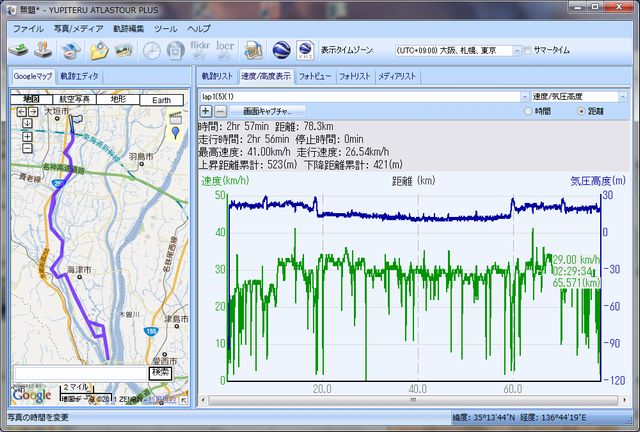Launch Google Earth globe icon
640x432 pixels.
tap(281, 50)
